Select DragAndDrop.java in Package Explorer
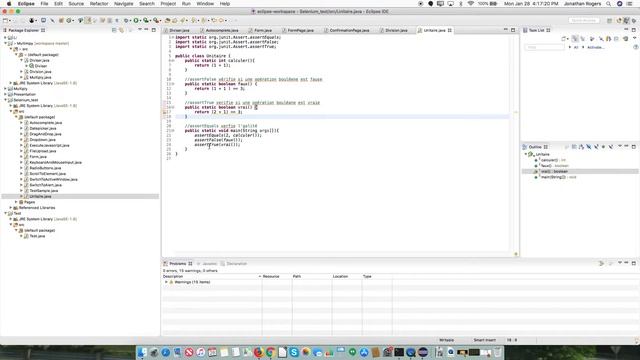 click(45, 134)
